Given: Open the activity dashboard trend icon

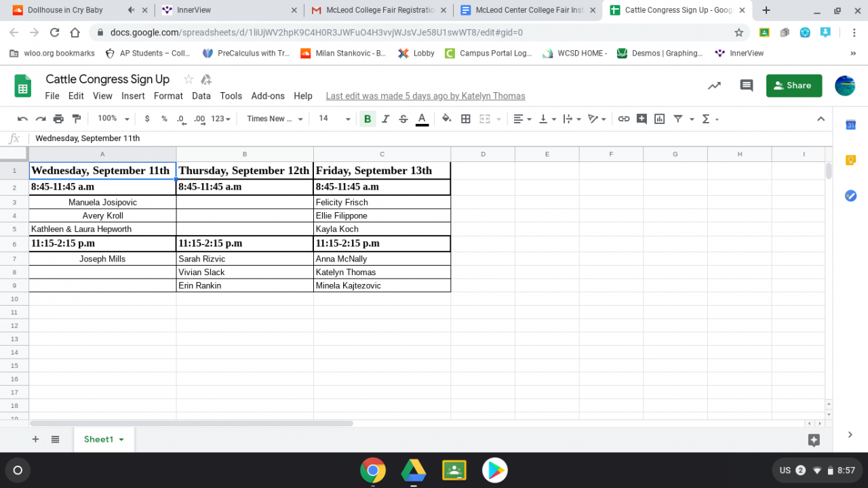Looking at the screenshot, I should (714, 85).
